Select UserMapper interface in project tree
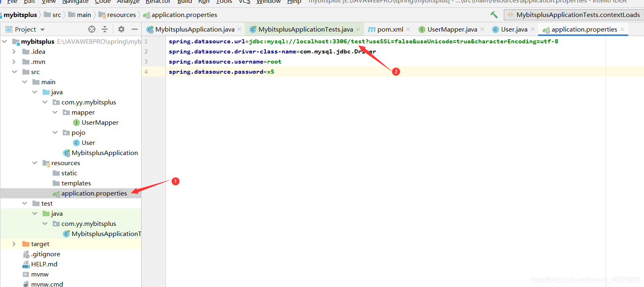Image resolution: width=644 pixels, height=287 pixels. (100, 123)
